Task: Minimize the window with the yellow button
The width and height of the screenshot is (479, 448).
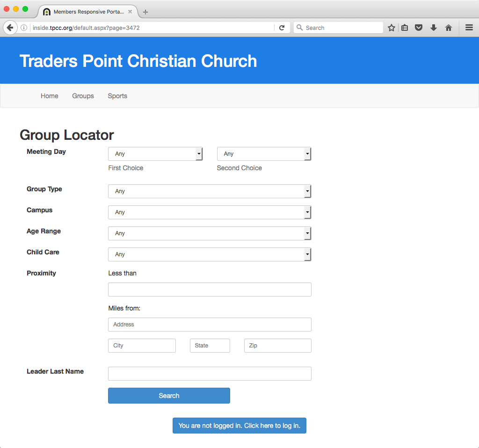Action: [16, 9]
